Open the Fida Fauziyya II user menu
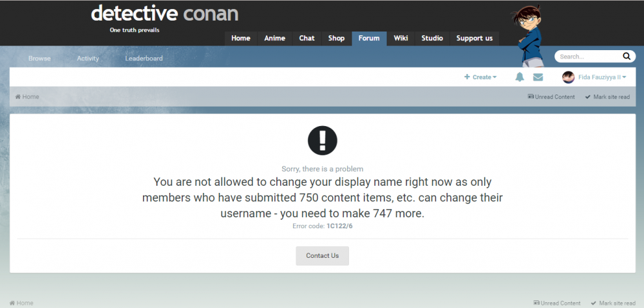This screenshot has width=644, height=308. pyautogui.click(x=602, y=77)
